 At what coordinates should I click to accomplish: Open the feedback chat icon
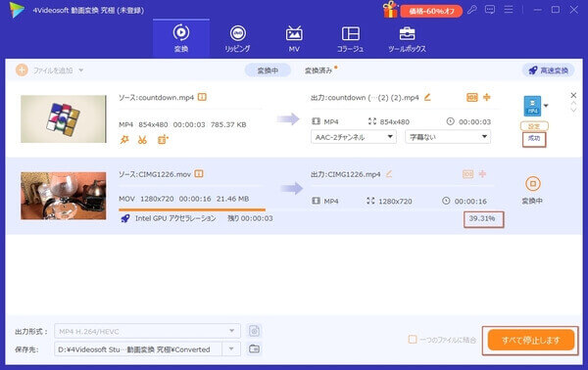490,10
